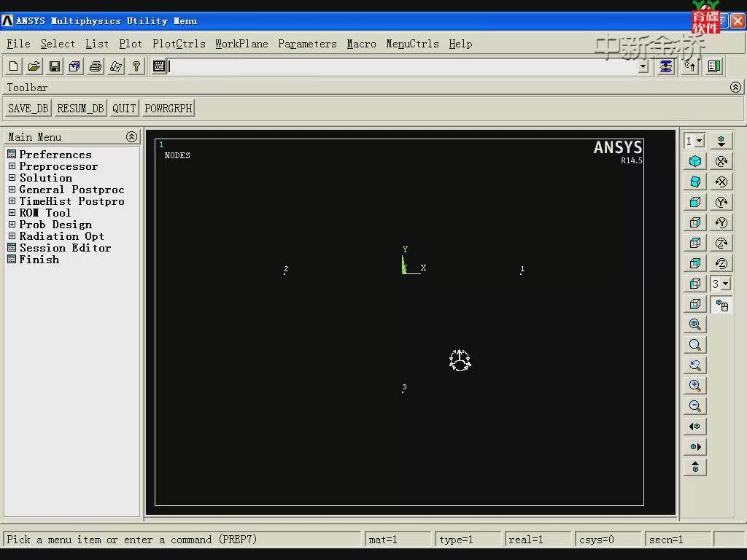
Task: Pan the model left
Action: click(695, 426)
